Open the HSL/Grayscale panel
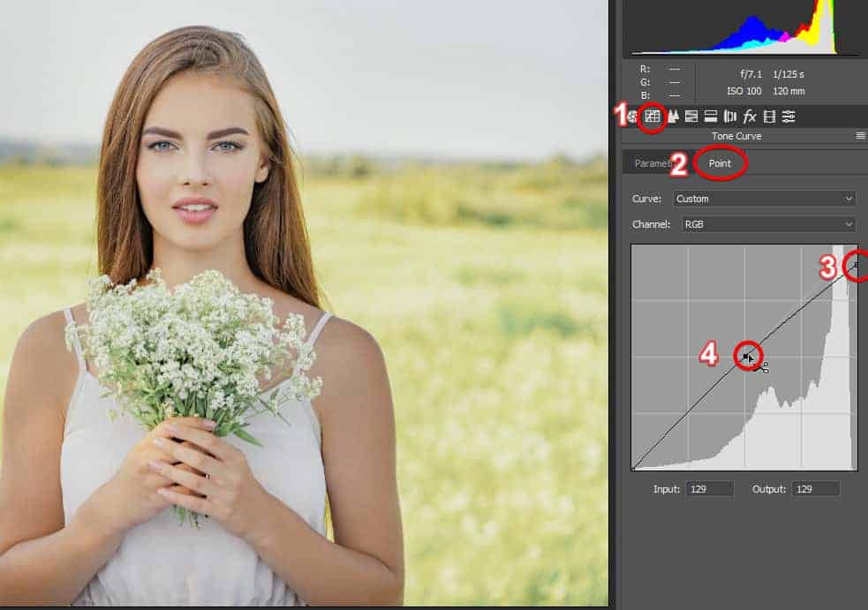This screenshot has width=868, height=610. [x=691, y=116]
